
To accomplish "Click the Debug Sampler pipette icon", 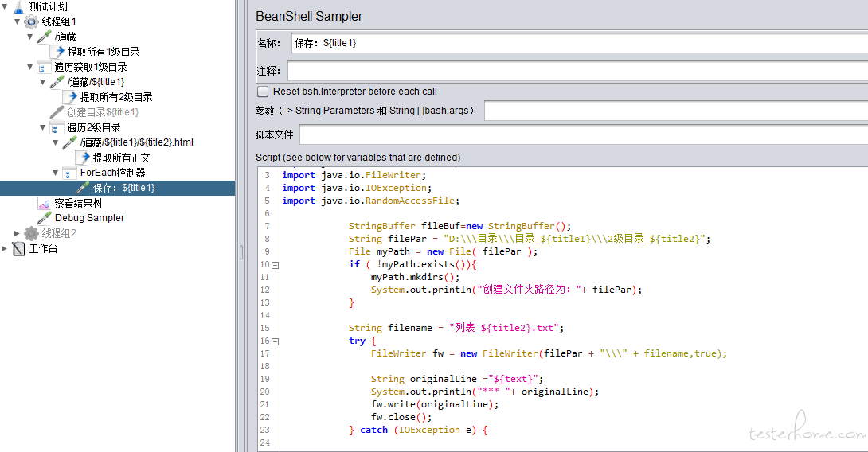I will (45, 218).
